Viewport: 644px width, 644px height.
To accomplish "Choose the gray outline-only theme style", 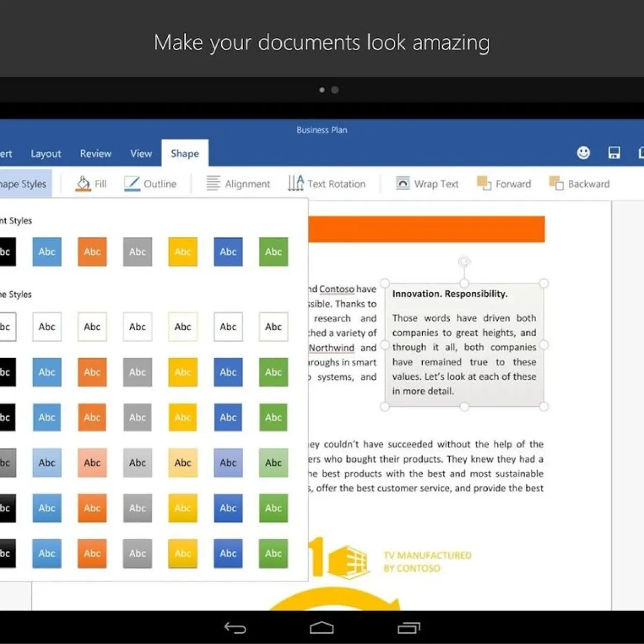I will [137, 327].
